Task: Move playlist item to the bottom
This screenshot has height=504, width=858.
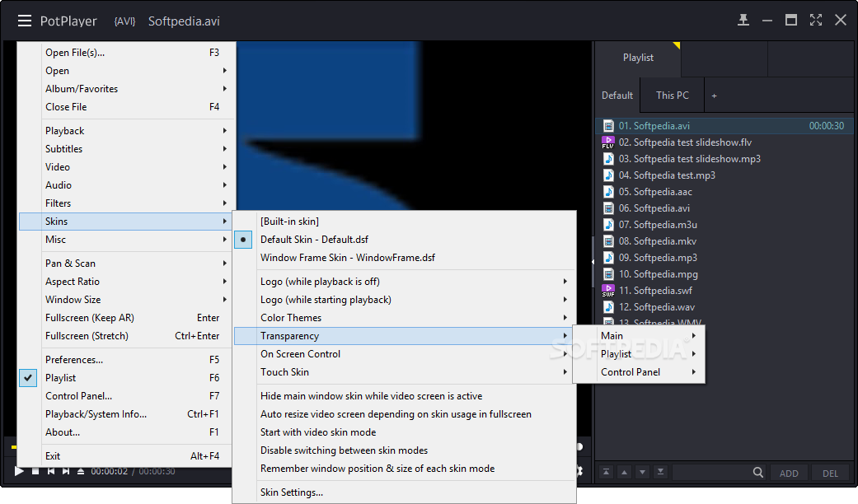Action: (x=660, y=473)
